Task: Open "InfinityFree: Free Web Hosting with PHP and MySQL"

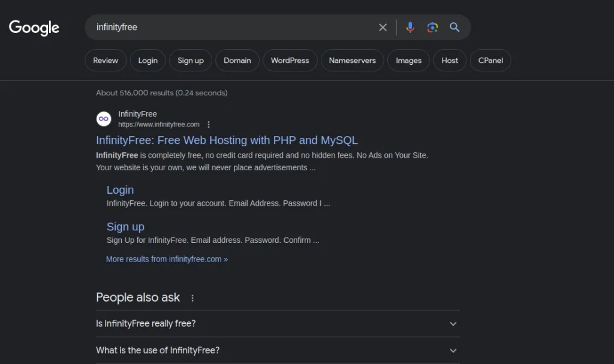Action: (x=227, y=140)
